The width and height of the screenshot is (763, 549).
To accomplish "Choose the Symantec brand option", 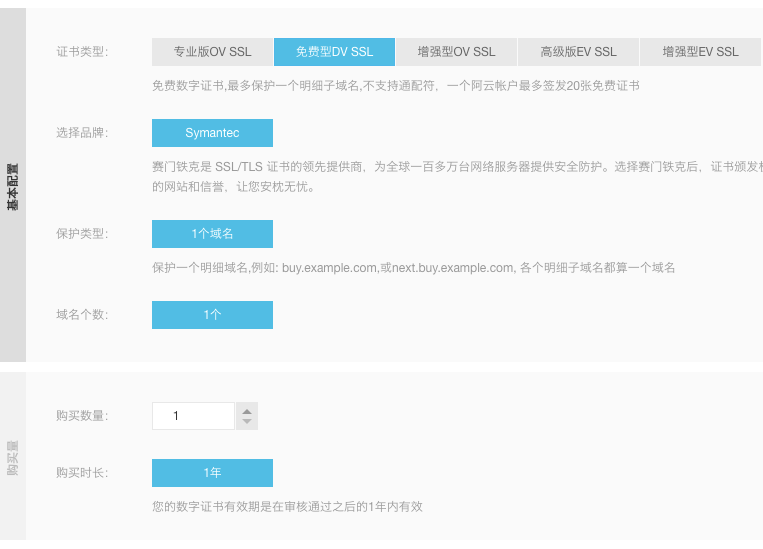I will pyautogui.click(x=212, y=133).
